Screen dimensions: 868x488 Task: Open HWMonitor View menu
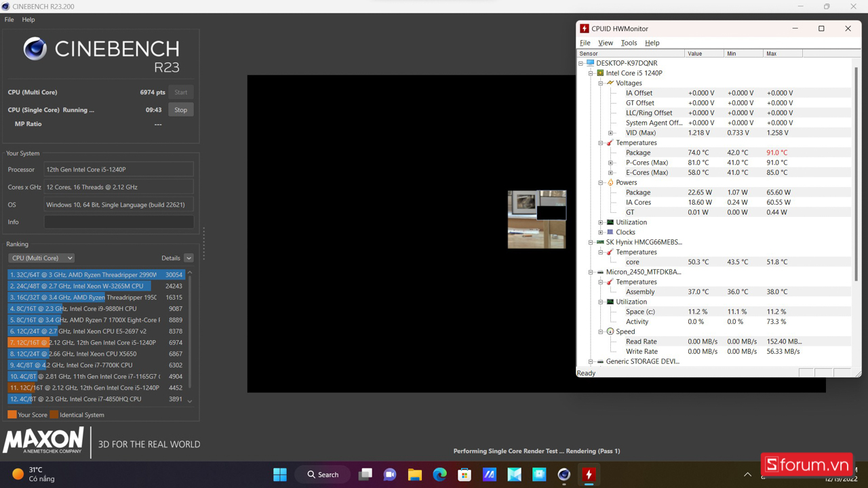(606, 43)
